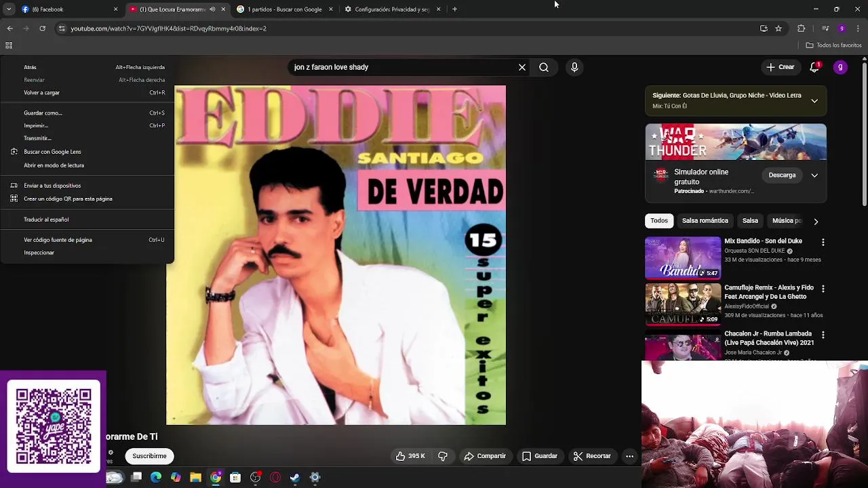Save the video with Guardar
Viewport: 868px width, 488px height.
point(540,456)
